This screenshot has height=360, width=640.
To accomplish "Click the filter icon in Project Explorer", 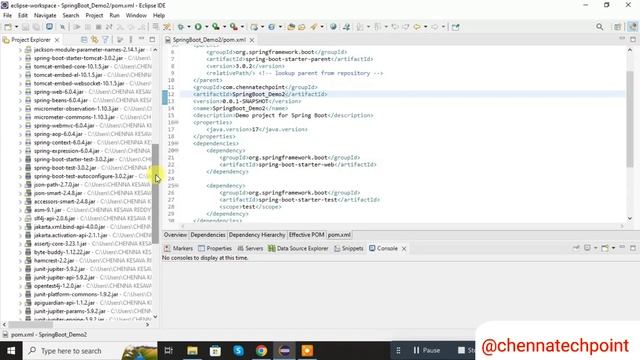I will coord(105,40).
